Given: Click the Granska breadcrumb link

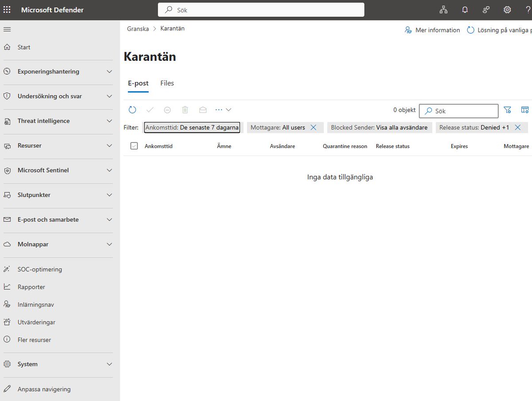Looking at the screenshot, I should 138,28.
